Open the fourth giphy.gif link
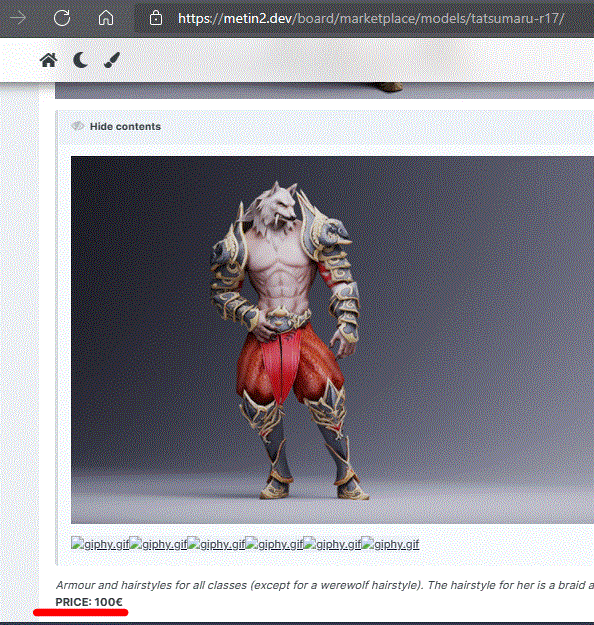Screen dimensions: 594x625 coord(274,544)
